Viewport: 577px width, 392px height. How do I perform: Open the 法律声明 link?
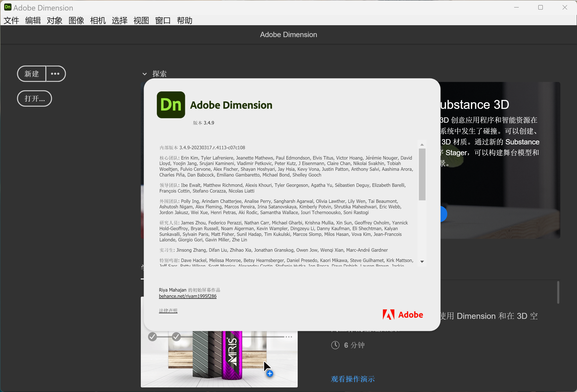(x=168, y=311)
